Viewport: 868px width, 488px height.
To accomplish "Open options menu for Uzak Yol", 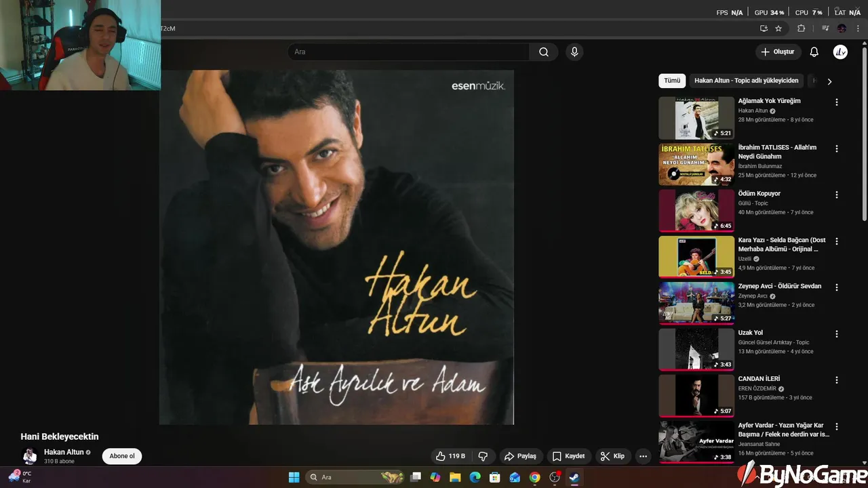I will 836,334.
